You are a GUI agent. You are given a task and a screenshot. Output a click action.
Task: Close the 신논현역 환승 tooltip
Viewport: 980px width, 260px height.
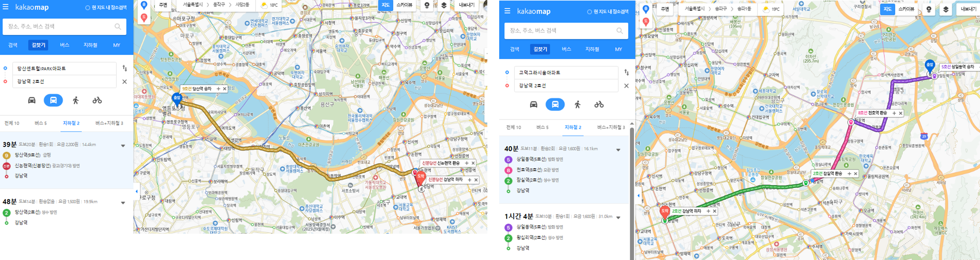[473, 163]
